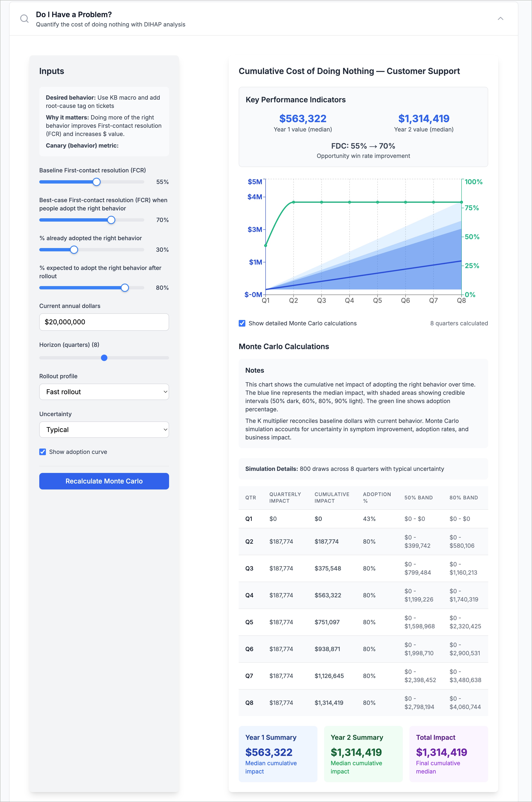532x802 pixels.
Task: Click the Recalculate Monte Carlo button
Action: click(104, 481)
